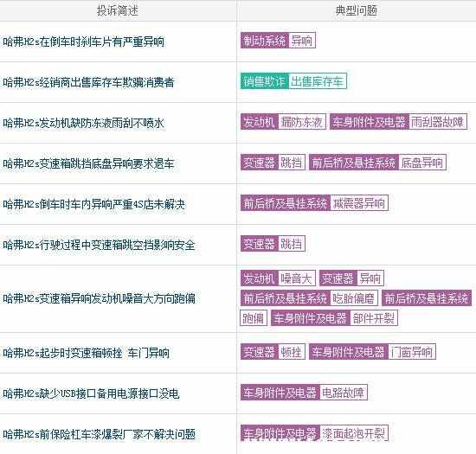This screenshot has width=476, height=454.
Task: Open complaint 哈弗H2s经销商出售库存车欺骗消费者
Action: 88,82
